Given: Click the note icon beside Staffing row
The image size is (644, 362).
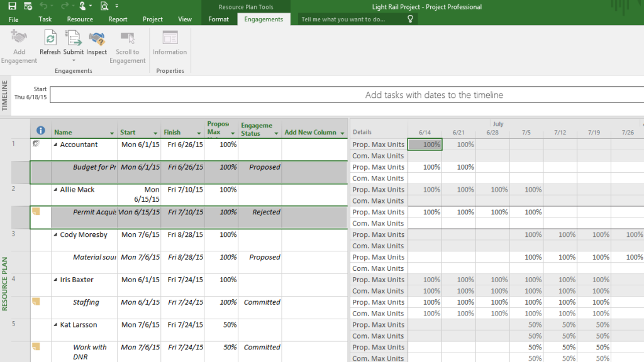Looking at the screenshot, I should click(36, 302).
